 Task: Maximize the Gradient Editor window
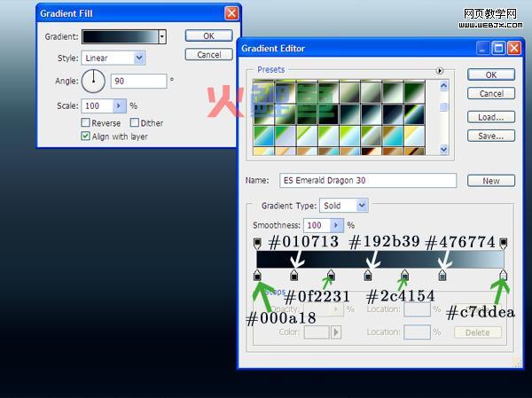pos(498,48)
